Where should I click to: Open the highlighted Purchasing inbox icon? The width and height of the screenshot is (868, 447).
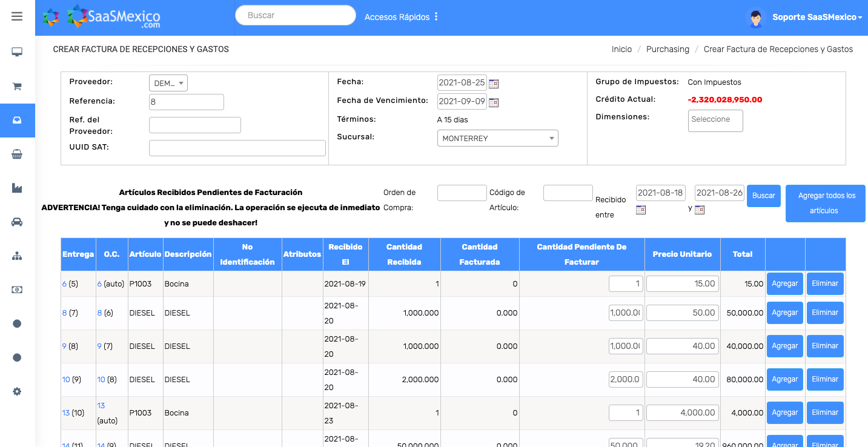[17, 120]
